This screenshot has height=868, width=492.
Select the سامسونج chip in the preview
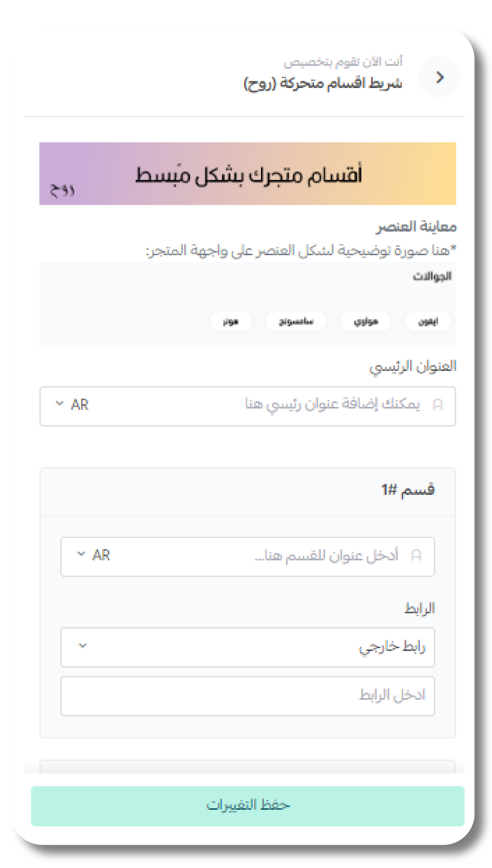coord(296,321)
